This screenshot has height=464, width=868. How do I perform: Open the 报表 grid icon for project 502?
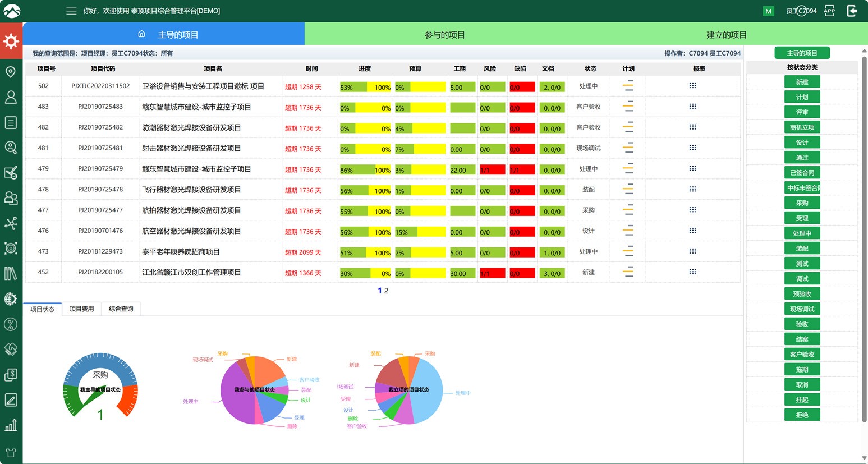click(693, 85)
